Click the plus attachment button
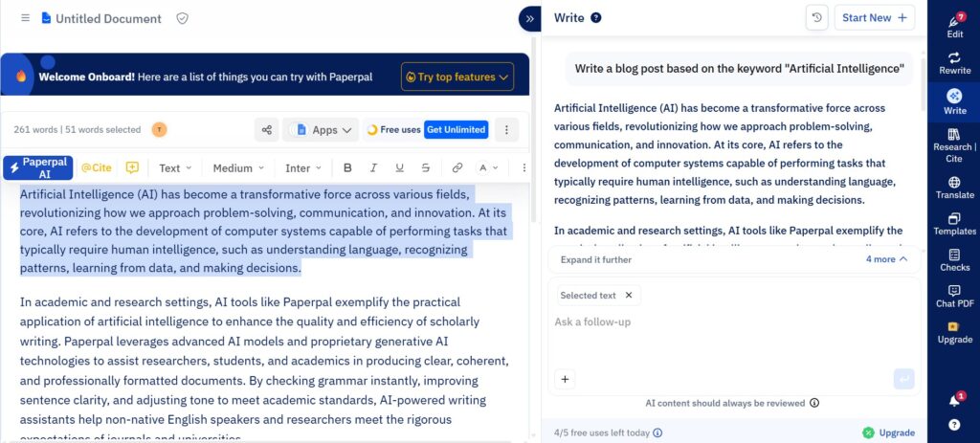This screenshot has height=443, width=980. (x=565, y=379)
